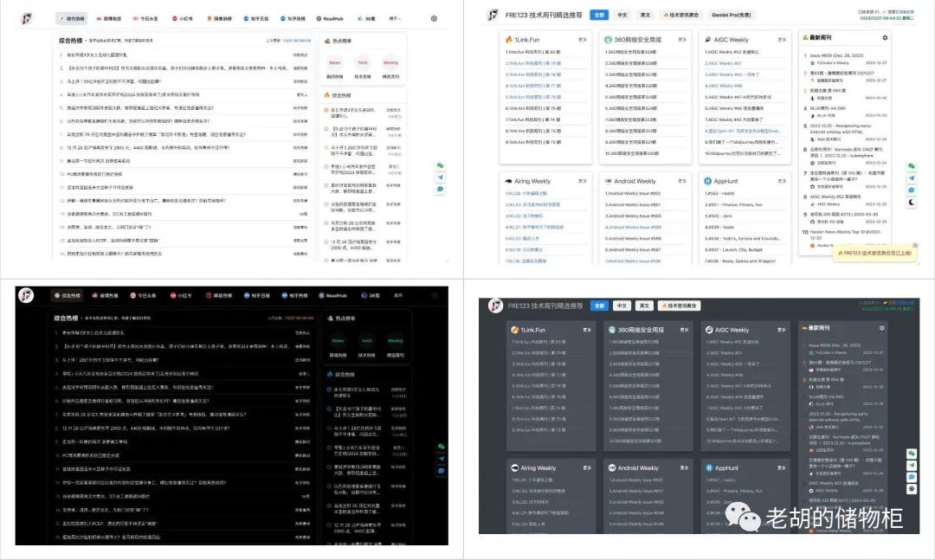Open ReadHub tab in light hot-list page
The width and height of the screenshot is (935, 560).
point(330,18)
